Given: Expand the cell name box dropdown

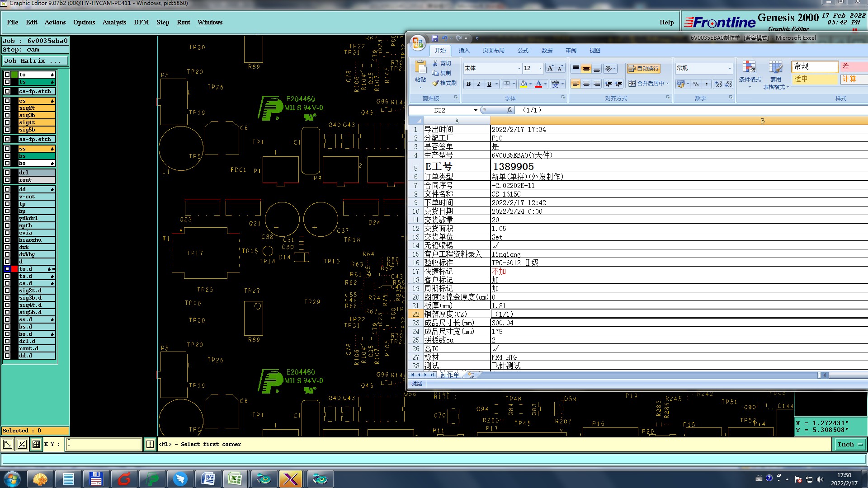Looking at the screenshot, I should pyautogui.click(x=476, y=110).
